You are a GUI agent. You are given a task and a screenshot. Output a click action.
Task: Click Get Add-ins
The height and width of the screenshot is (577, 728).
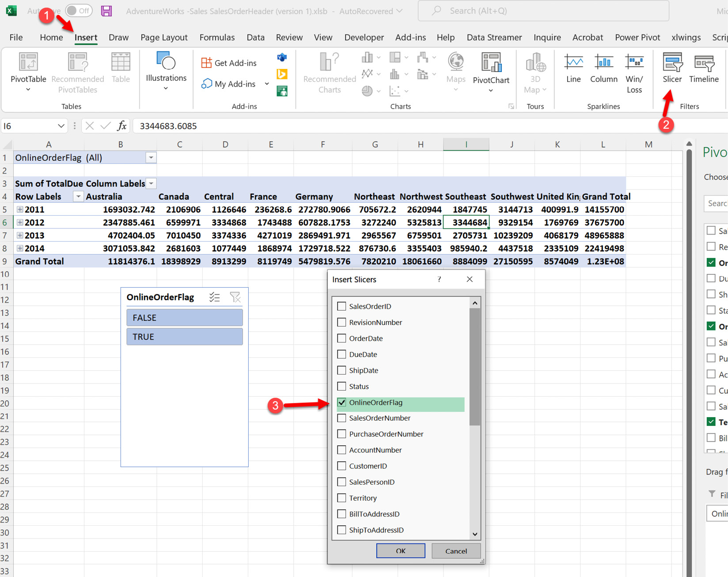pos(229,63)
